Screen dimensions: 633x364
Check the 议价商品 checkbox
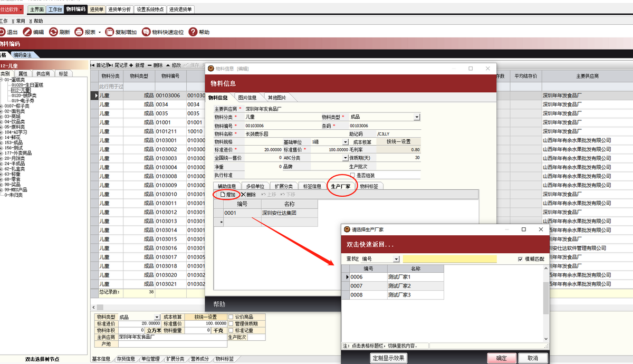click(x=231, y=317)
